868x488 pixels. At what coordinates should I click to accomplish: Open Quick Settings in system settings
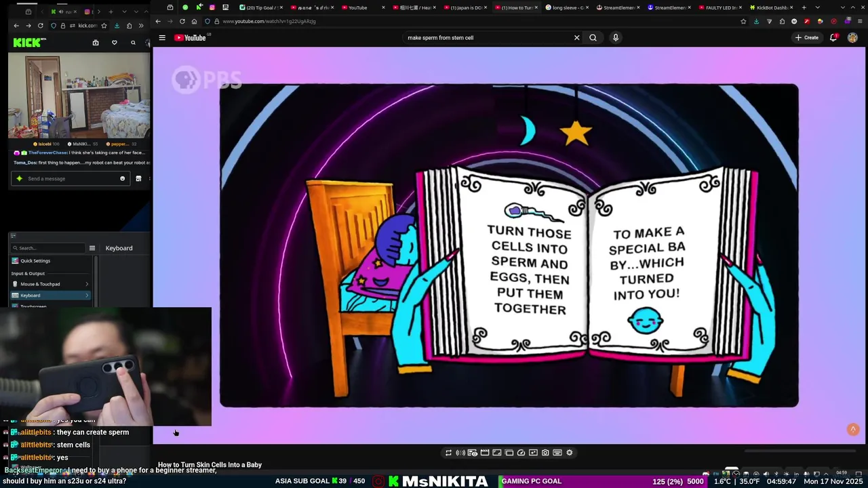[50, 261]
